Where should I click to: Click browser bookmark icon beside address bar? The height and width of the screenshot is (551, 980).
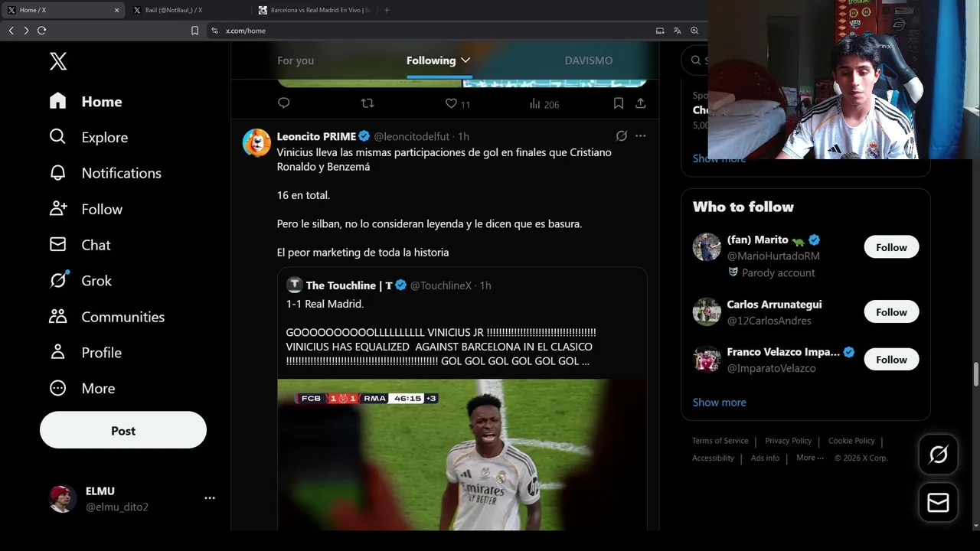194,31
